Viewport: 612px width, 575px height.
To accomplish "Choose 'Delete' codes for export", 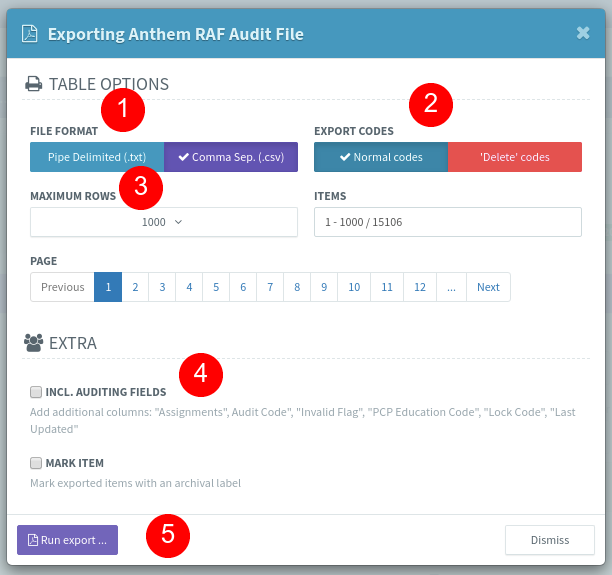I will [x=515, y=157].
